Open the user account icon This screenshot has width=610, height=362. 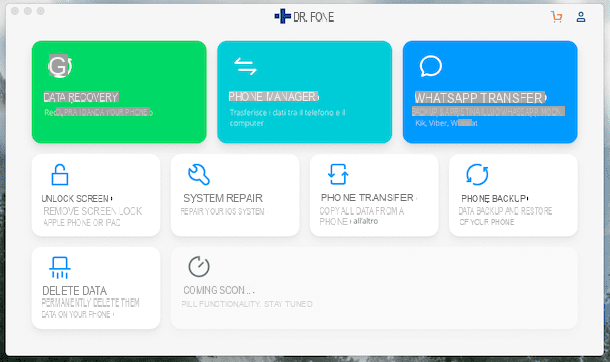click(581, 17)
